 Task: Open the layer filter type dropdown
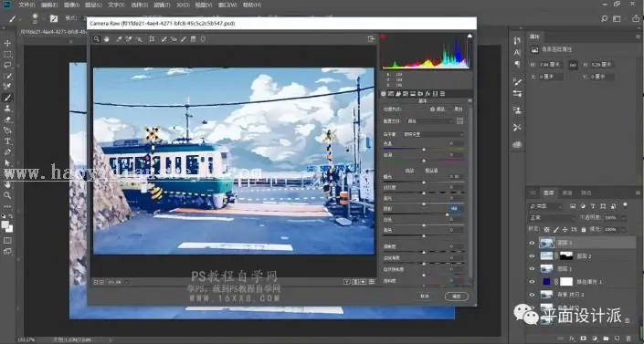(545, 206)
